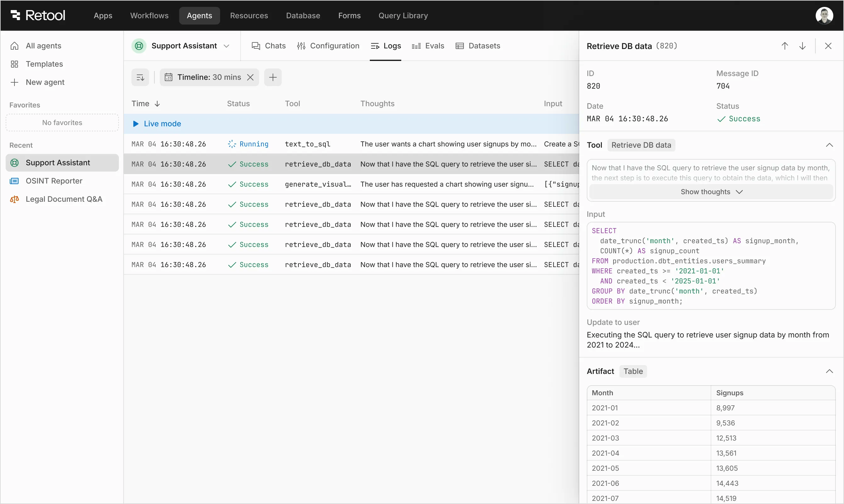Create a New agent

[x=45, y=82]
